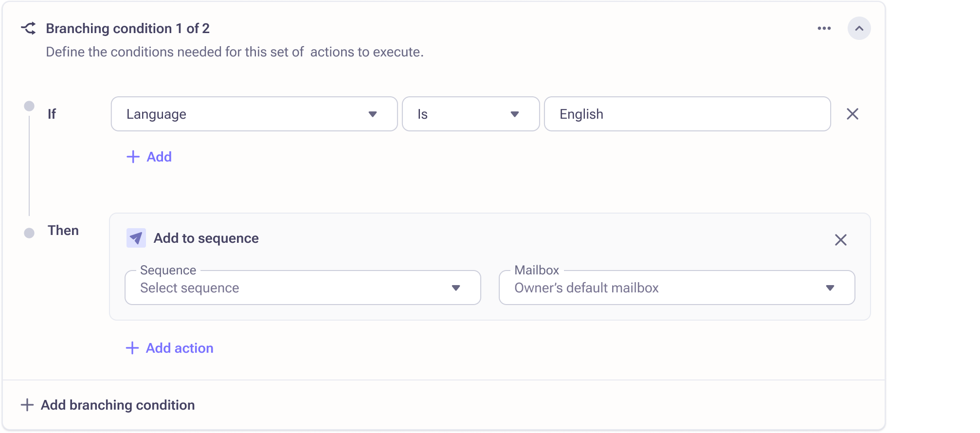Open the three-dot more options menu
This screenshot has height=433, width=980.
point(824,28)
